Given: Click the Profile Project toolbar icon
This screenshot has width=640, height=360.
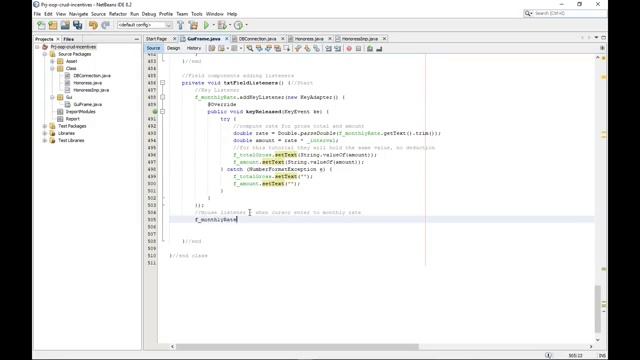Looking at the screenshot, I should point(238,25).
